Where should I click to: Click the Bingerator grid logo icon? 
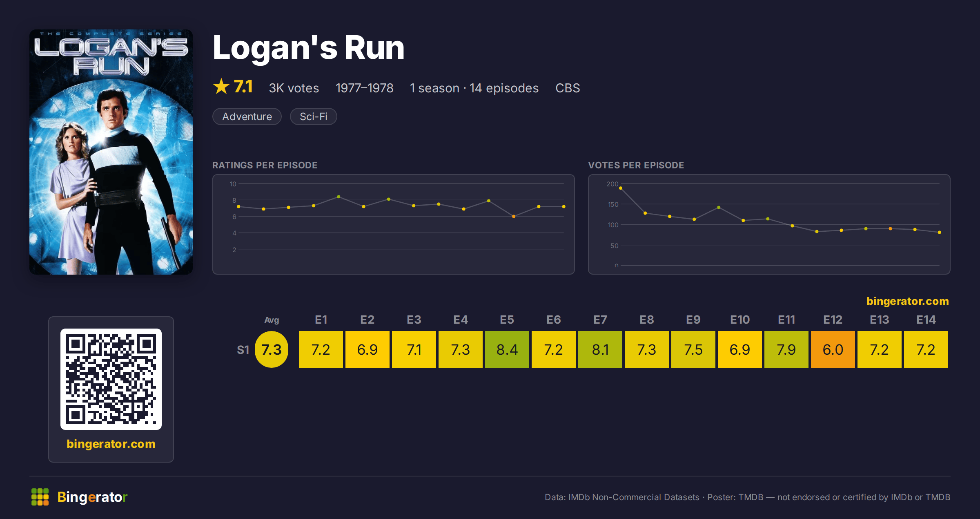tap(40, 497)
